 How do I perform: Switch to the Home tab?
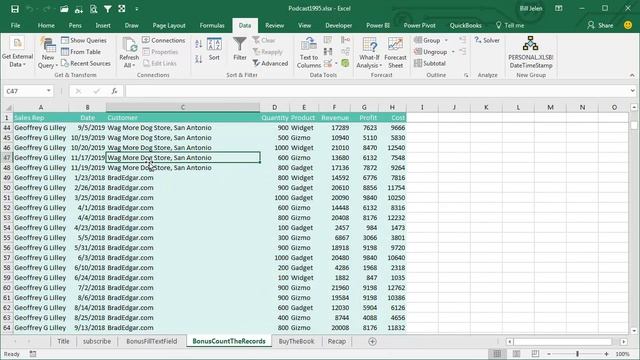click(46, 25)
